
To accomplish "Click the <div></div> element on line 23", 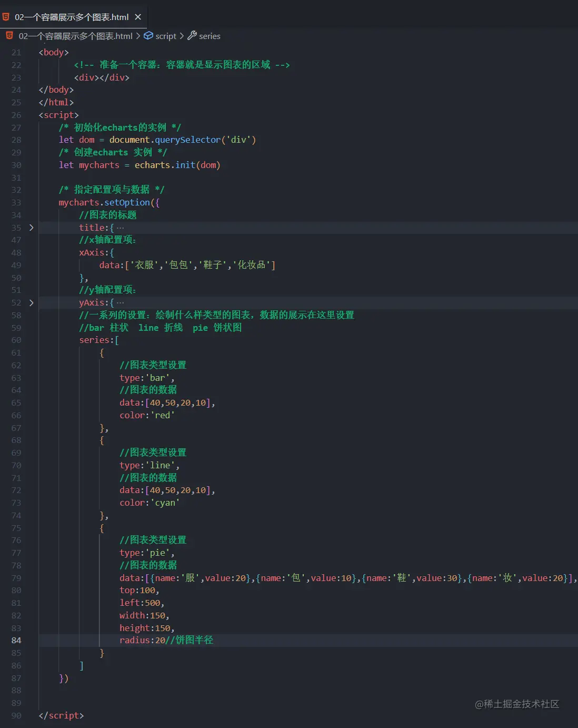I will 102,77.
